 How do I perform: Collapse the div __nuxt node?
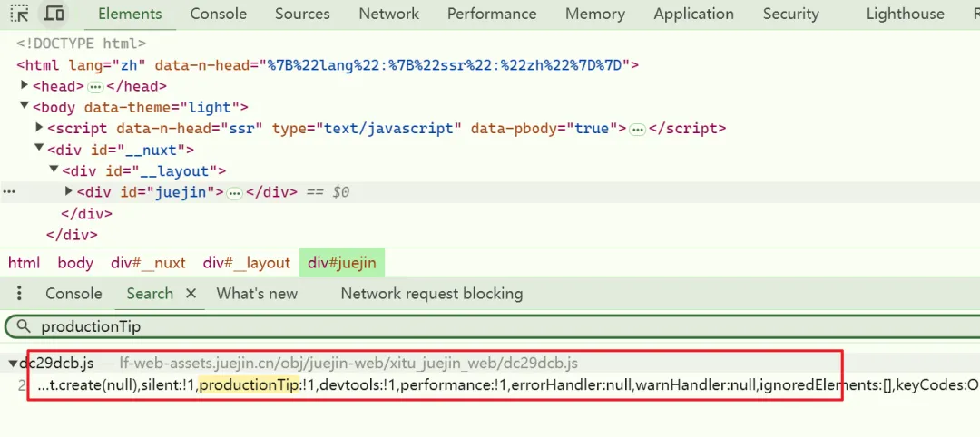click(39, 149)
